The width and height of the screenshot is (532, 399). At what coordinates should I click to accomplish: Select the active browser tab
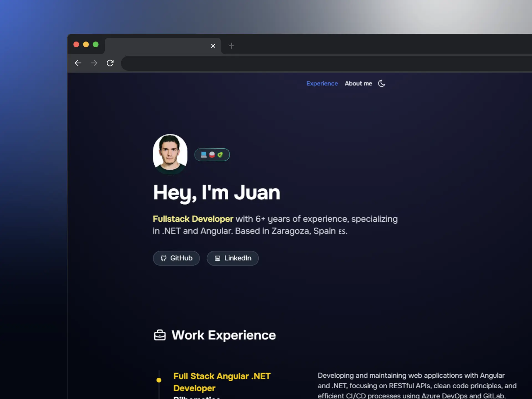[163, 46]
